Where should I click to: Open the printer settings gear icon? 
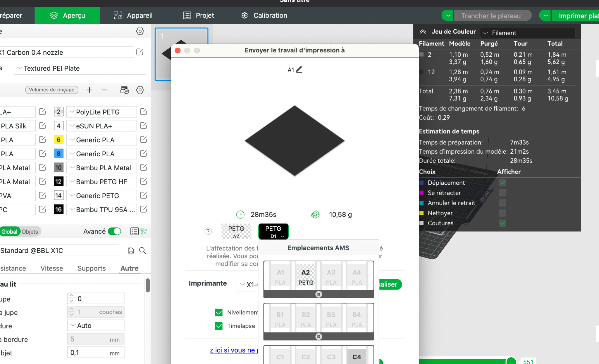pyautogui.click(x=140, y=31)
